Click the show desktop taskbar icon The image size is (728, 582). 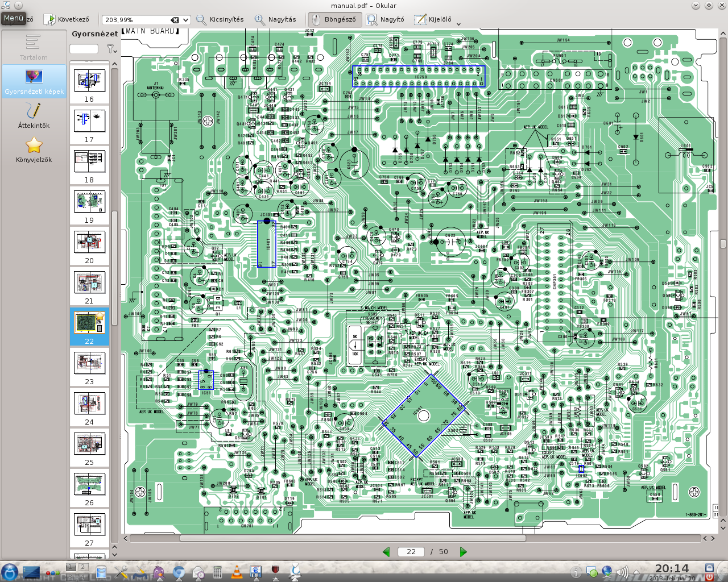click(x=31, y=572)
